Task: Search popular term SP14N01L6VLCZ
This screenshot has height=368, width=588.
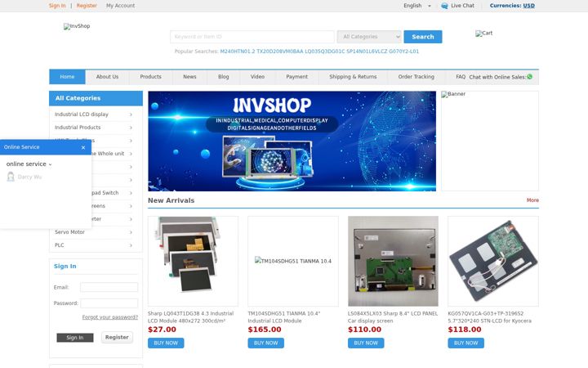Action: pyautogui.click(x=367, y=52)
